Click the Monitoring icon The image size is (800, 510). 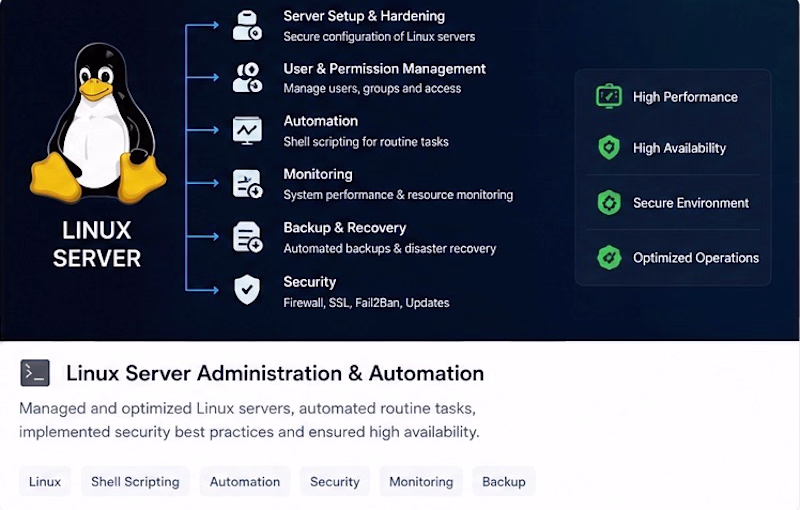tap(247, 184)
